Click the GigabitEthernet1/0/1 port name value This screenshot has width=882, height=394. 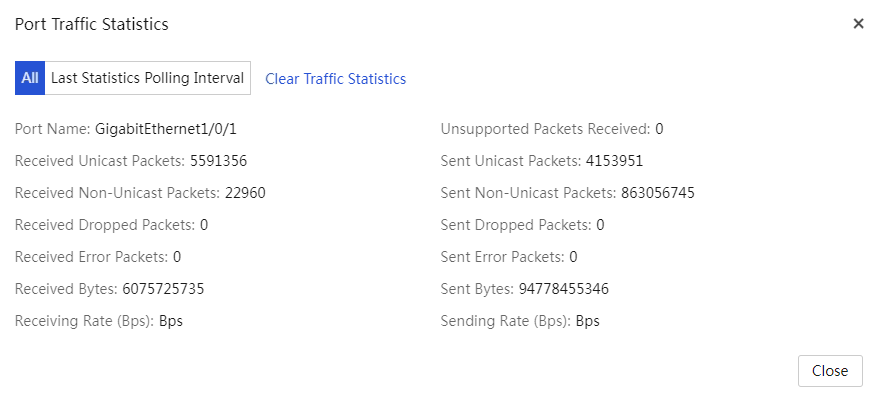[x=166, y=129]
